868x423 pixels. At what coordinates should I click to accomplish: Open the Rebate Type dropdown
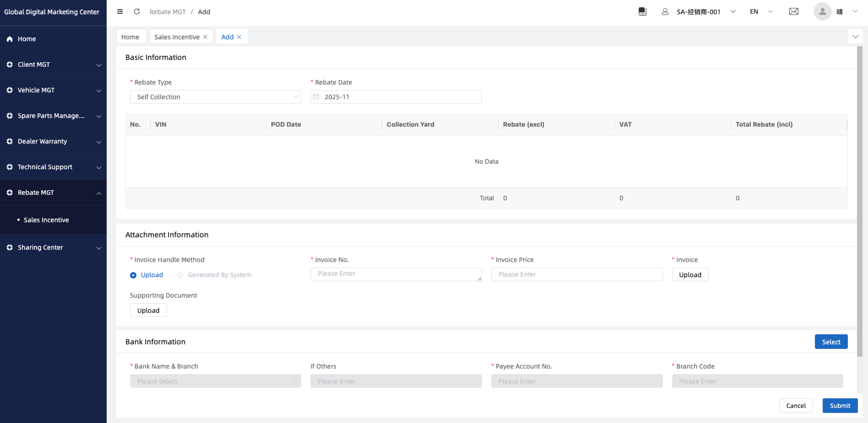[x=215, y=97]
